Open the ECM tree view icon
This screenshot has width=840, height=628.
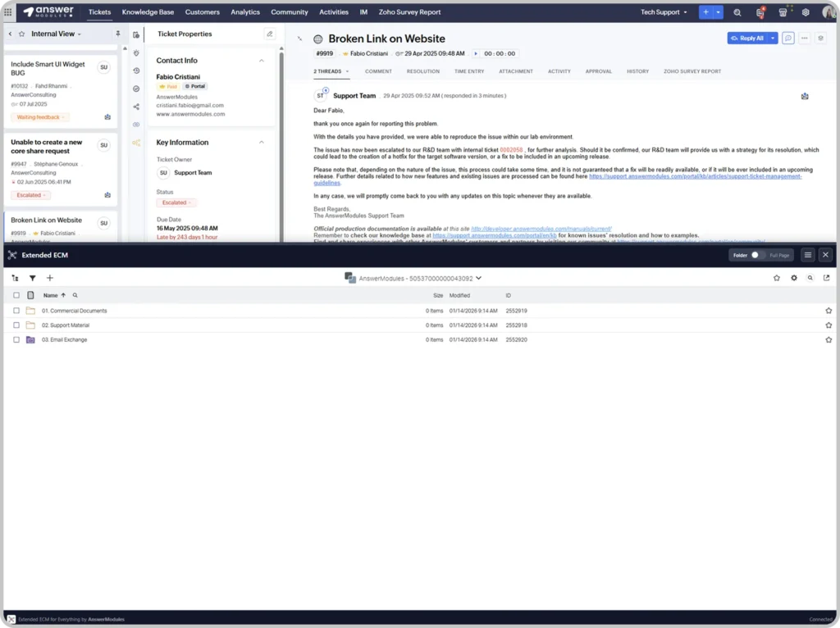coord(16,278)
